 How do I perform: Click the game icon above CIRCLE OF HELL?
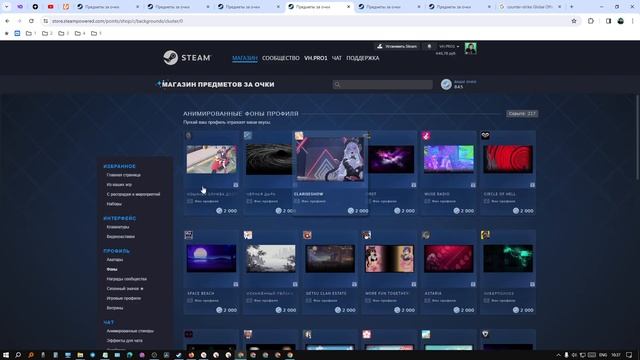pyautogui.click(x=485, y=136)
